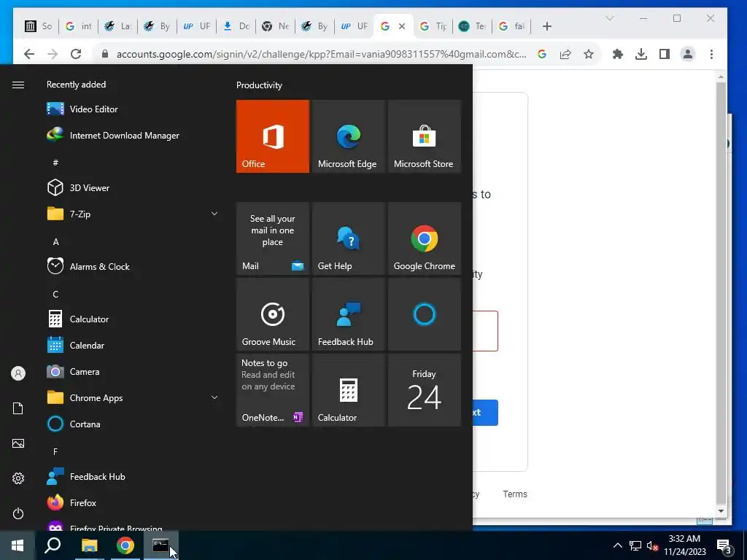Viewport: 747px width, 560px height.
Task: Expand the Start menu hamburger navigation
Action: 18,85
